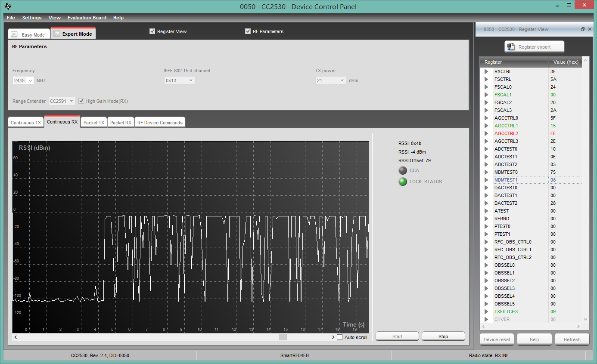Expand the RXCTRL register row
Image resolution: width=597 pixels, height=364 pixels.
(x=486, y=71)
